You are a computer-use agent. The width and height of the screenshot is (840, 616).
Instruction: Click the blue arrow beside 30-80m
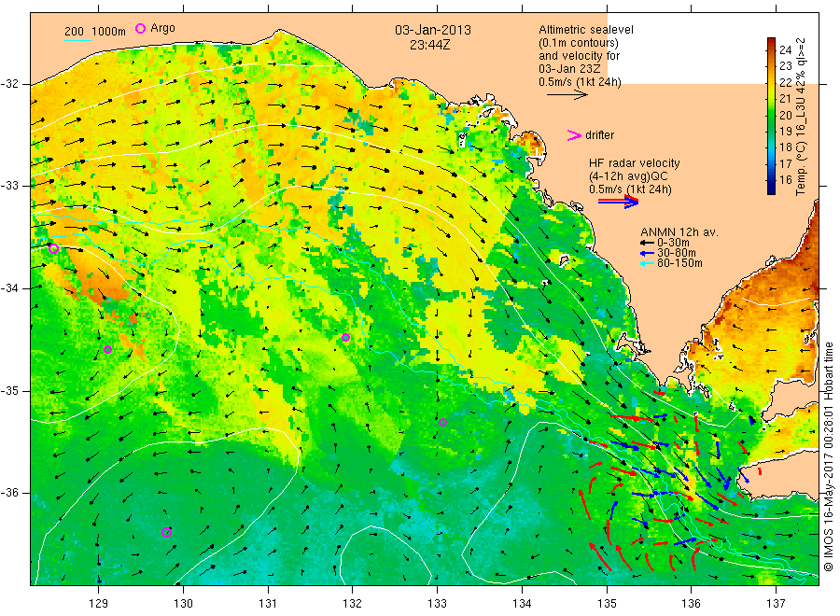pos(647,253)
